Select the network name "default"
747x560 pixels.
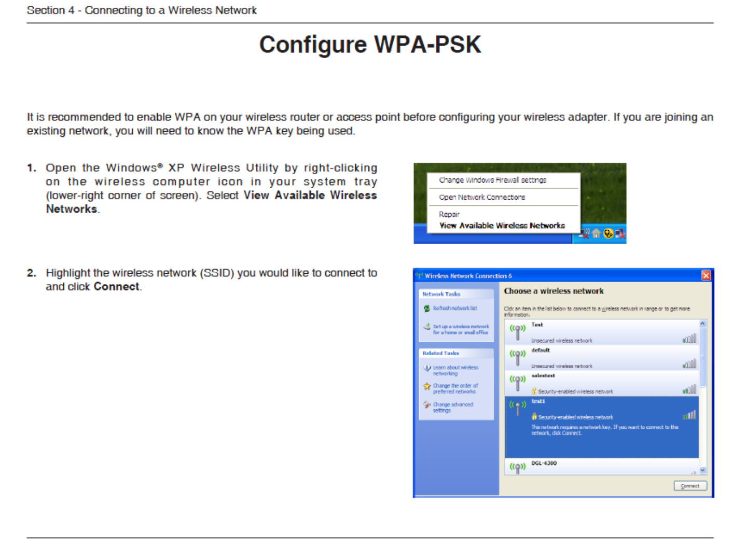coord(540,350)
